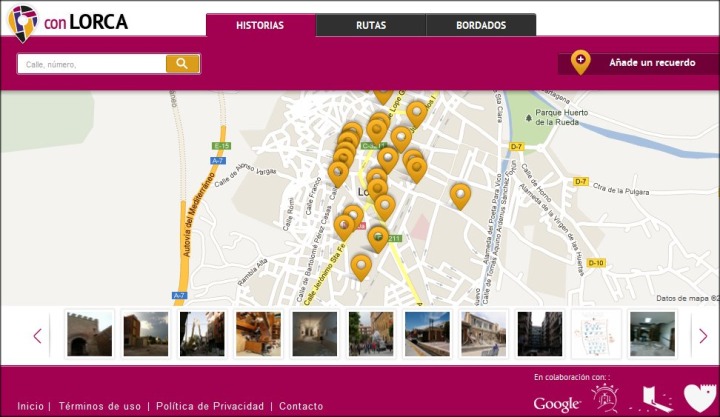Click the white heart collaborator logo
The width and height of the screenshot is (720, 417).
pyautogui.click(x=700, y=397)
